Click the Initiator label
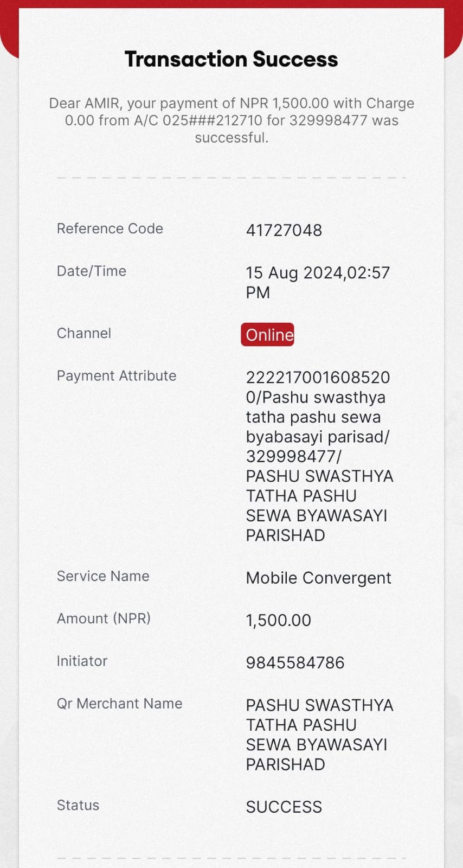Image resolution: width=463 pixels, height=868 pixels. pyautogui.click(x=82, y=661)
